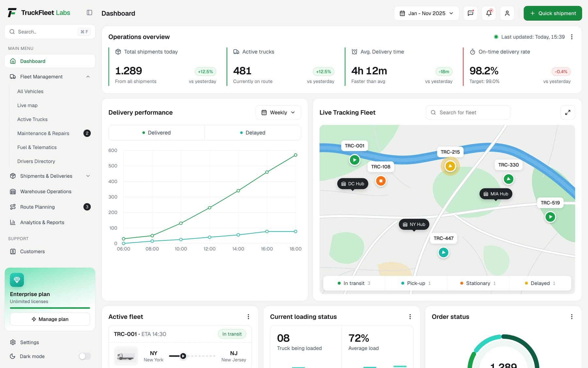Open Dashboard in main menu
The width and height of the screenshot is (588, 368).
pos(50,61)
